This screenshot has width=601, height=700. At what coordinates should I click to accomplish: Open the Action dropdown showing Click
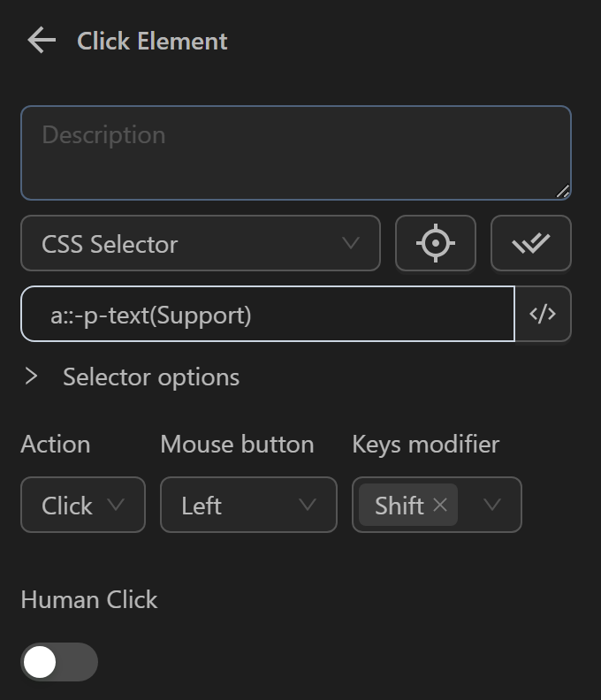pos(83,506)
